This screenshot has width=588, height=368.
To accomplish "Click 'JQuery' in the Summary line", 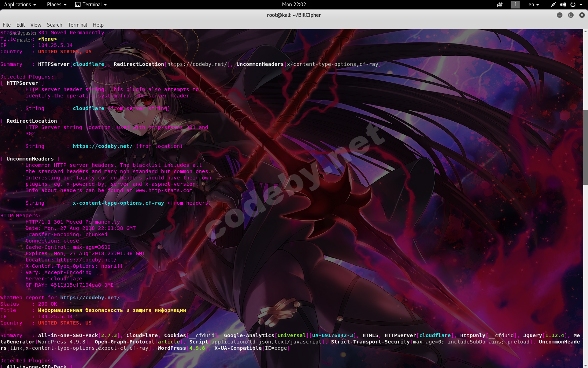I will click(533, 335).
